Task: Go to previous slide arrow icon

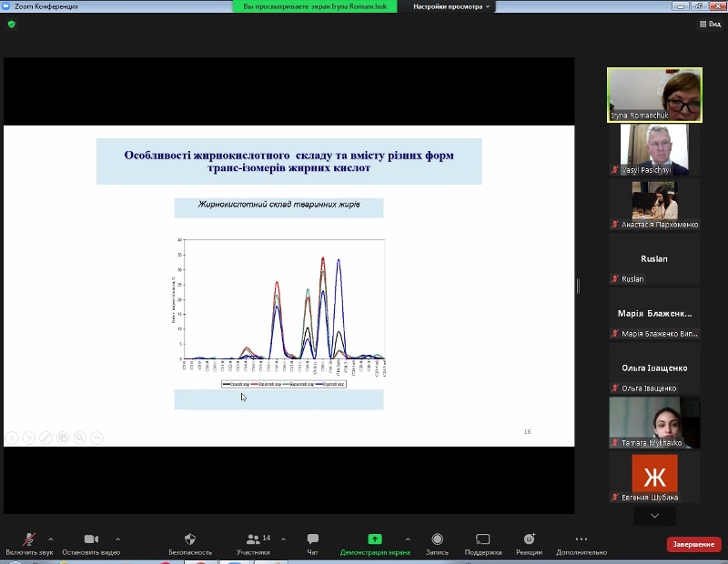Action: click(12, 438)
